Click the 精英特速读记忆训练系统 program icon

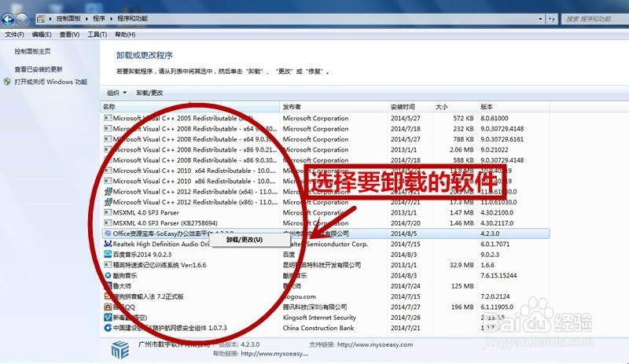pos(108,264)
